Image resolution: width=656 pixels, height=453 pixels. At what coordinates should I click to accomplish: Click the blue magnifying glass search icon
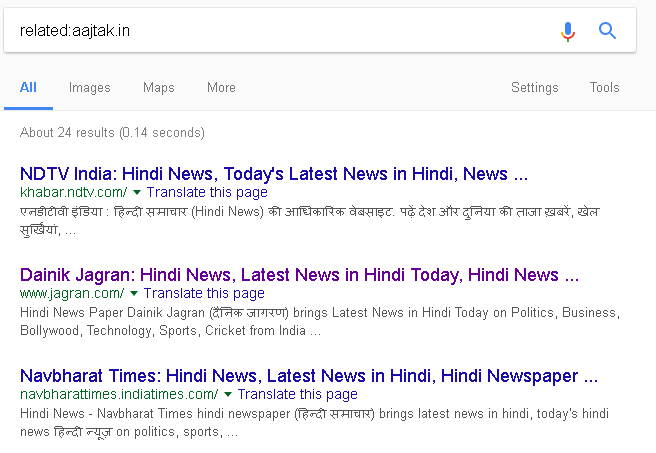tap(607, 31)
